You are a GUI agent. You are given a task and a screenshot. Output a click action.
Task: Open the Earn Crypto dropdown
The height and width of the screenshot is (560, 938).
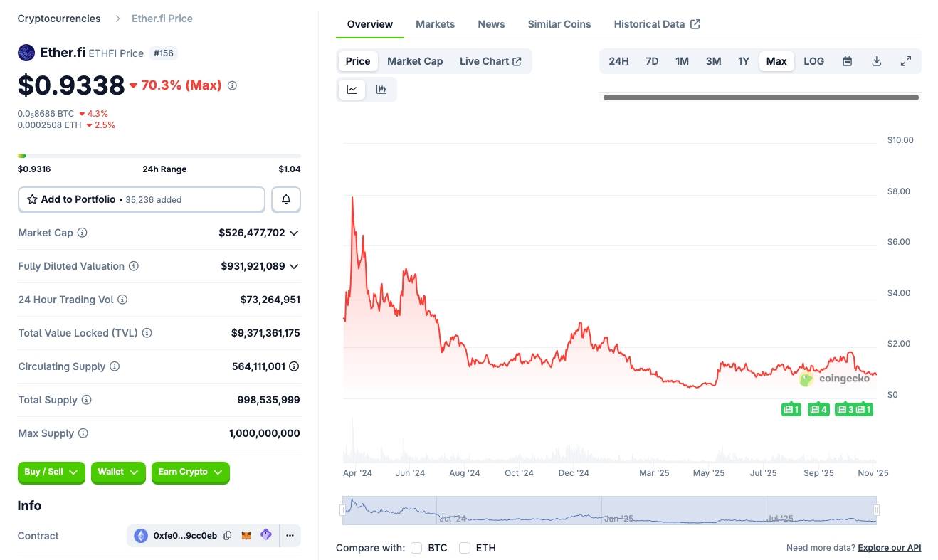pyautogui.click(x=190, y=472)
